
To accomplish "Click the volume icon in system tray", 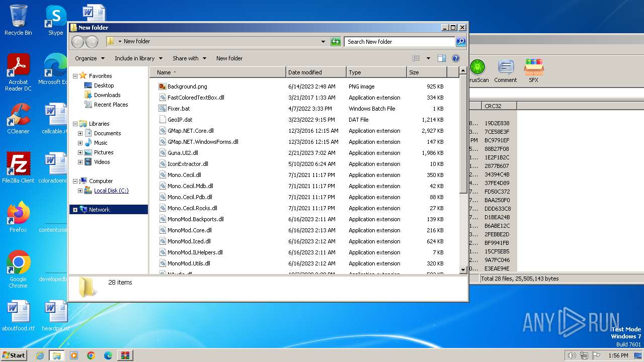I will point(572,355).
